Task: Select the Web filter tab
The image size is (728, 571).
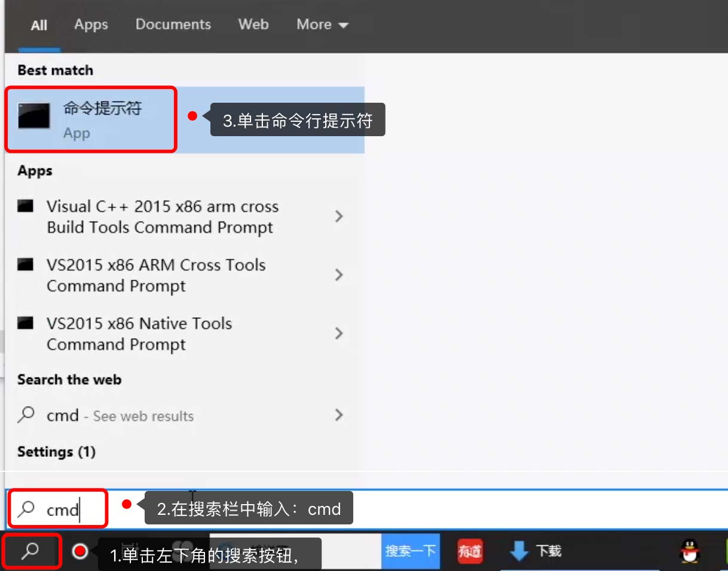Action: pos(253,24)
